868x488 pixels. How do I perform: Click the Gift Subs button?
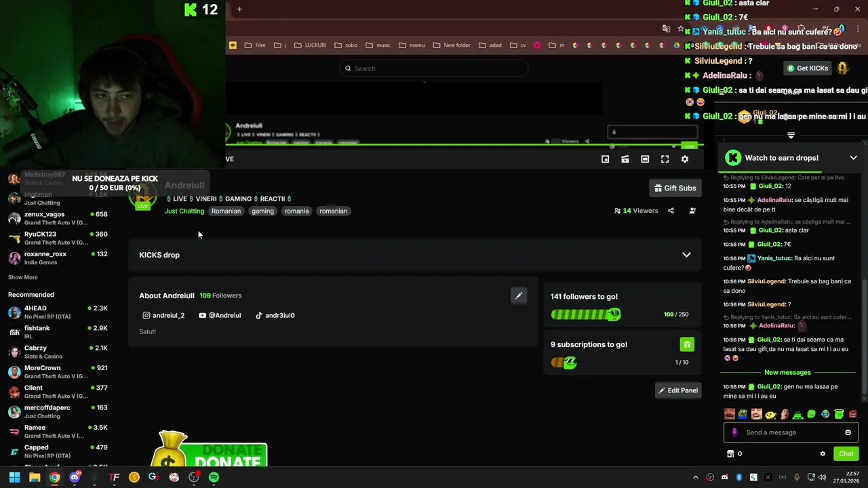[675, 188]
